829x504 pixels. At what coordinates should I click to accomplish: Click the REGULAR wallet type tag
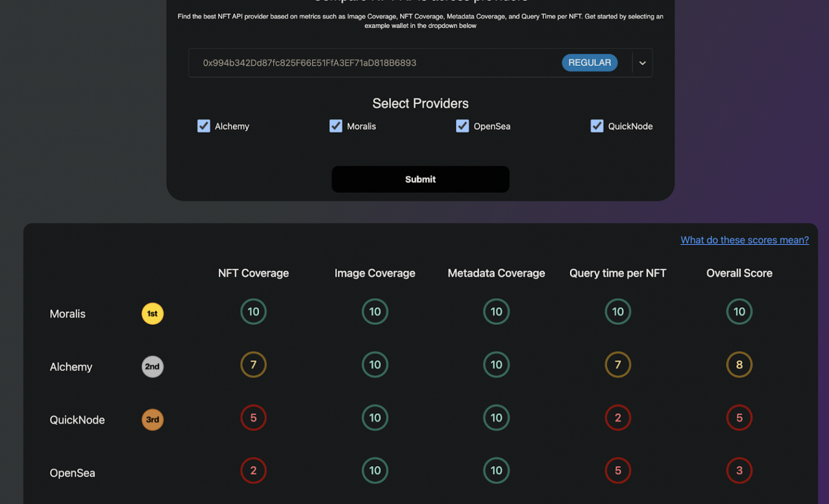[589, 63]
